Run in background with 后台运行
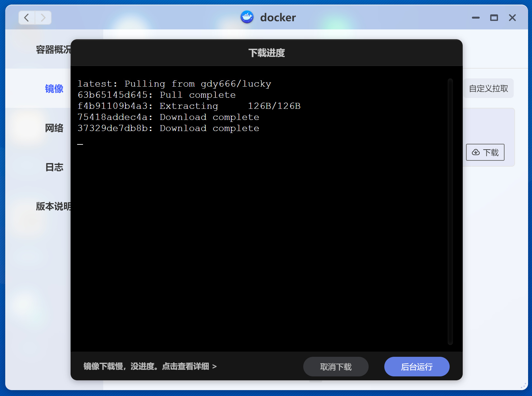The height and width of the screenshot is (396, 532). click(x=417, y=367)
